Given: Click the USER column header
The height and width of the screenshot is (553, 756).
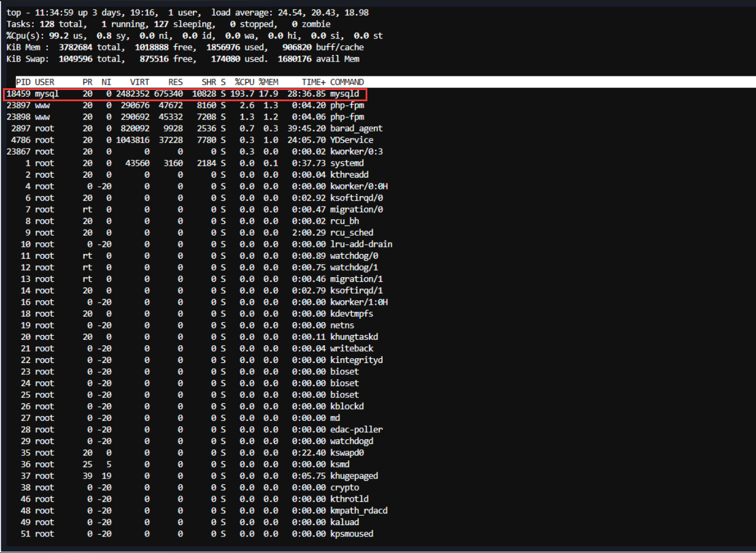Looking at the screenshot, I should coord(44,82).
